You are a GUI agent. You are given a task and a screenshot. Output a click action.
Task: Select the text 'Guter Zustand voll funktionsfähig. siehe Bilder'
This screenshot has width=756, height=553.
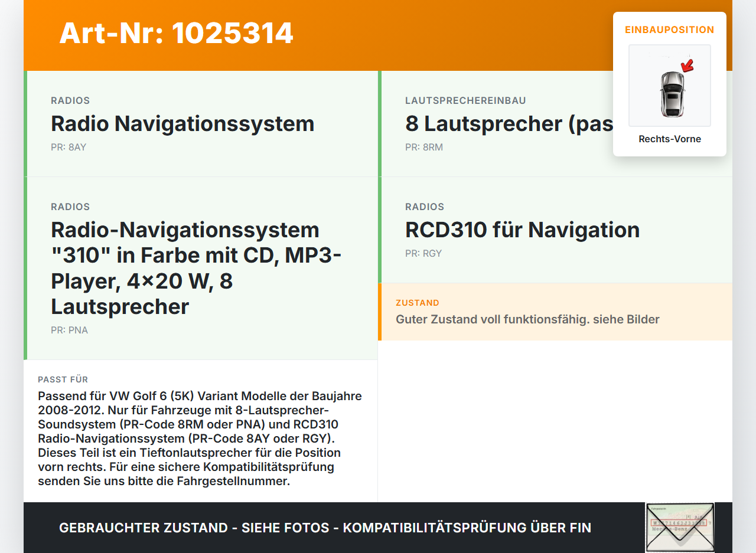[527, 319]
